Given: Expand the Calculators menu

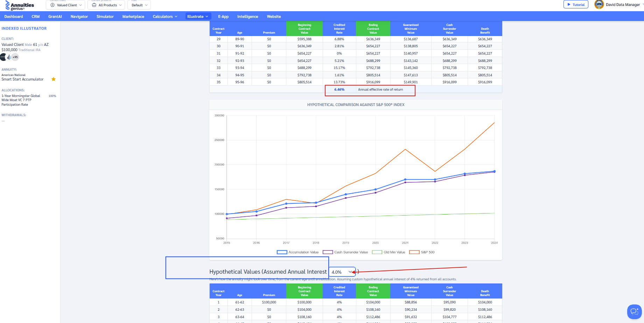Looking at the screenshot, I should coord(165,16).
